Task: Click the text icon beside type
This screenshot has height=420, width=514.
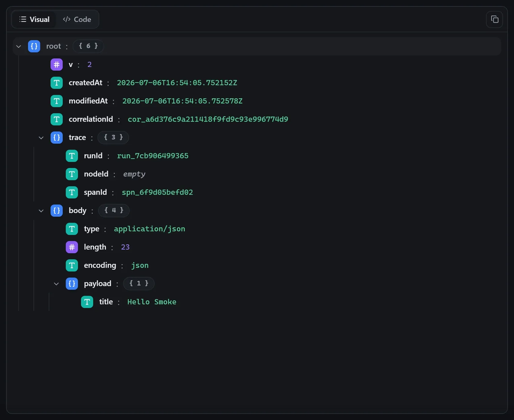Action: coord(72,229)
